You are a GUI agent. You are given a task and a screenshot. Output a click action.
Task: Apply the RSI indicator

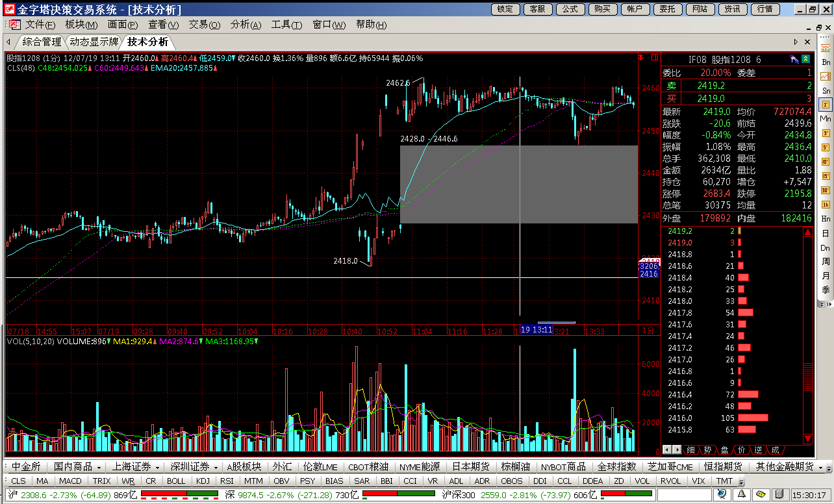(227, 481)
